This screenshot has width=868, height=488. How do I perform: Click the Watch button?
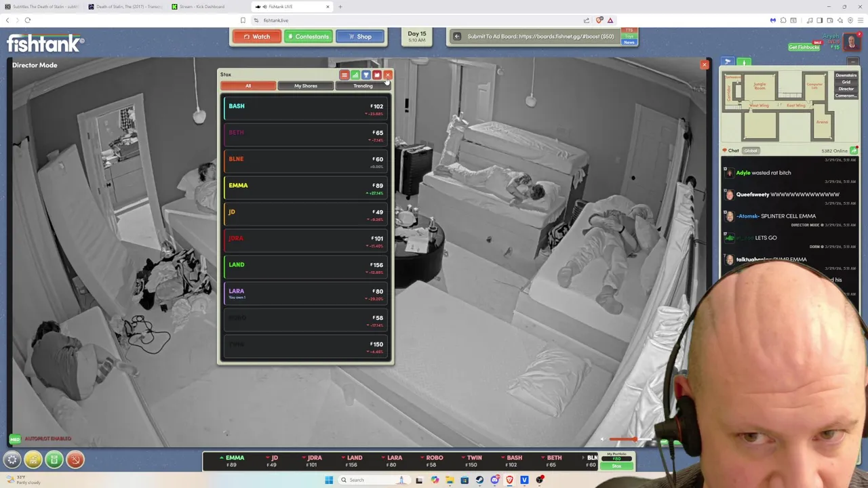[x=256, y=37]
